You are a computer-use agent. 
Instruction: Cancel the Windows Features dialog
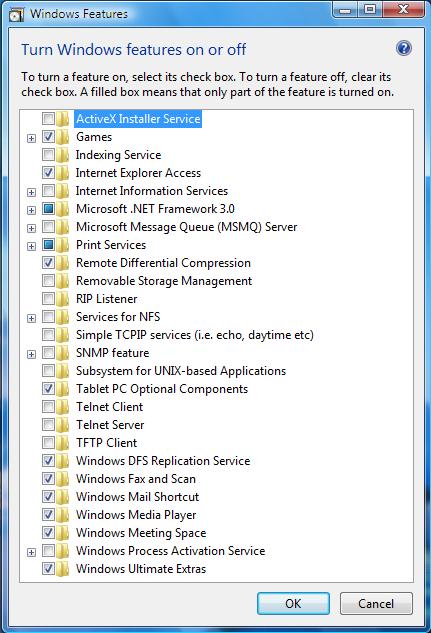(376, 604)
